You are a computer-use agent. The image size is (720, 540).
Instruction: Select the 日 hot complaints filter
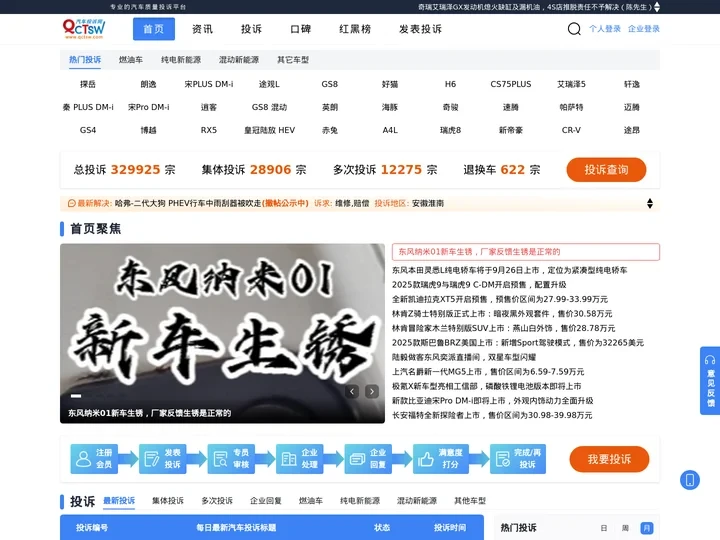coord(604,528)
